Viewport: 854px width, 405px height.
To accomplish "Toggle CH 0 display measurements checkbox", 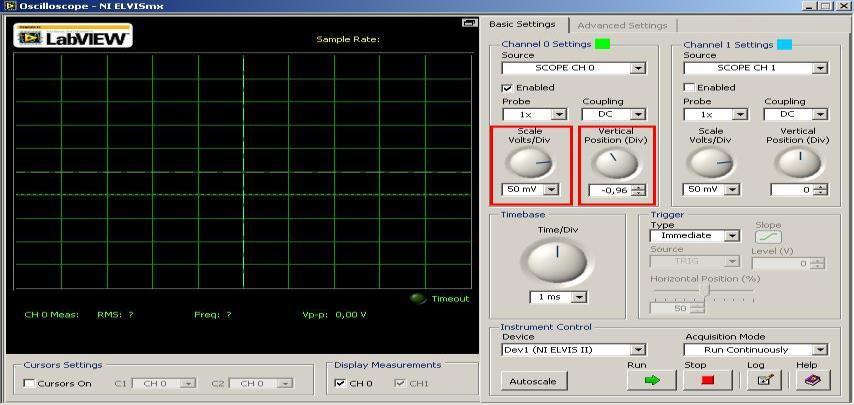I will click(x=340, y=383).
